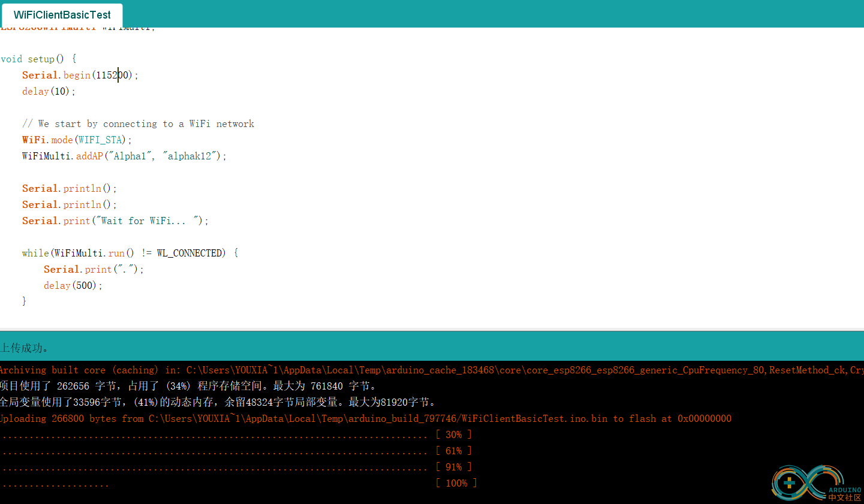Click the void setup() line
The image size is (864, 504).
point(38,59)
